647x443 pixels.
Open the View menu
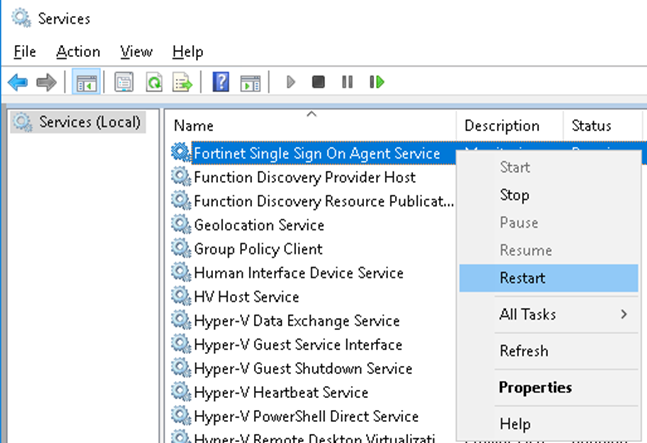136,51
